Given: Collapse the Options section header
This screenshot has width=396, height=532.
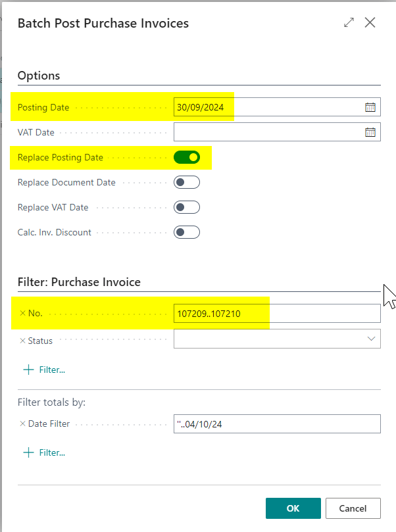Looking at the screenshot, I should [39, 76].
